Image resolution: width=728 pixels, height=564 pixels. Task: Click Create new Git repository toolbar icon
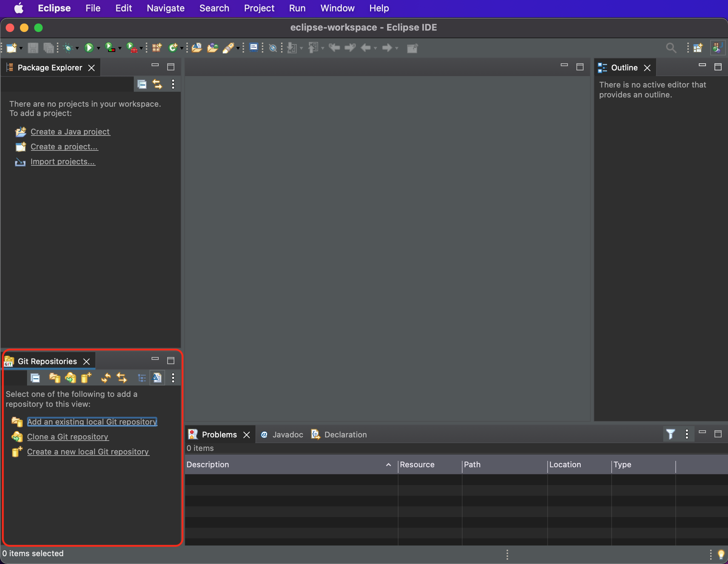click(x=86, y=378)
